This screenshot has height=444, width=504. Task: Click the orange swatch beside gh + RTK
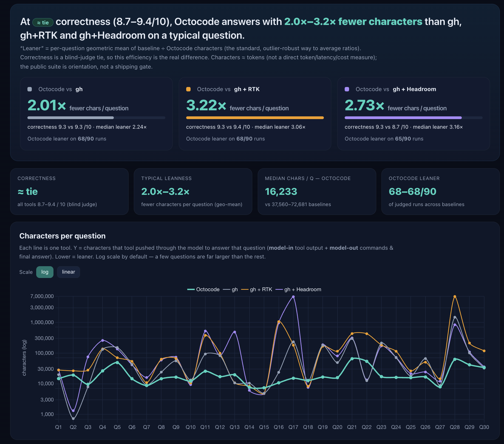pyautogui.click(x=188, y=89)
